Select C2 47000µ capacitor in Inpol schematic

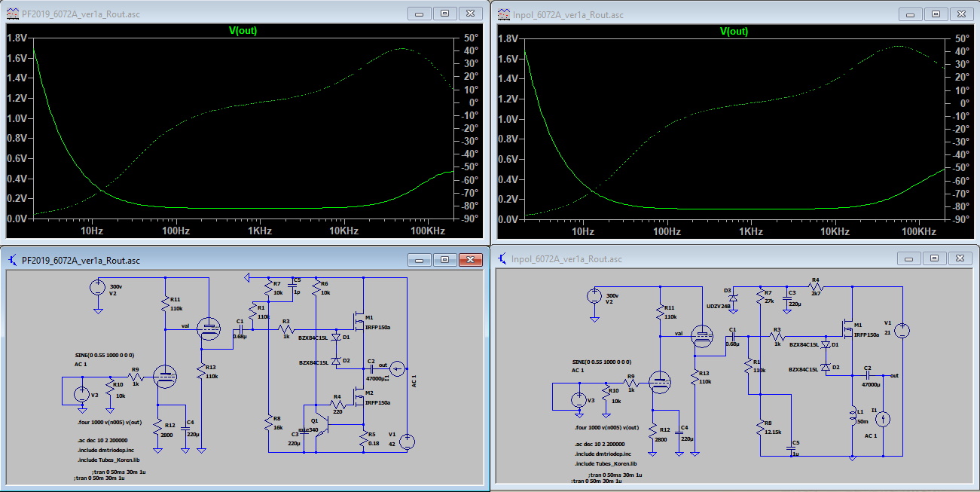(869, 375)
